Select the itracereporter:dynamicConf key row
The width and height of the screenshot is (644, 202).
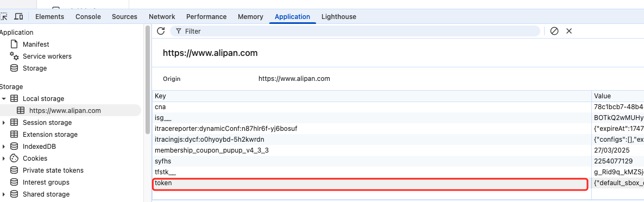[372, 129]
